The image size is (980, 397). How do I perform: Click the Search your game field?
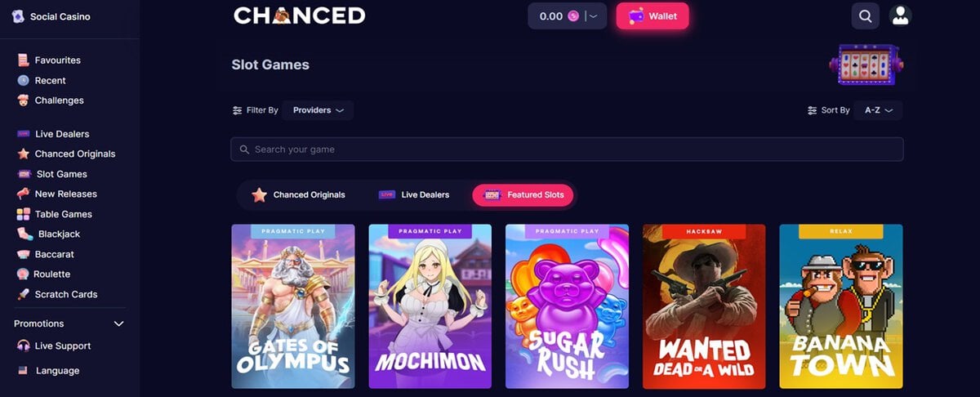[567, 149]
